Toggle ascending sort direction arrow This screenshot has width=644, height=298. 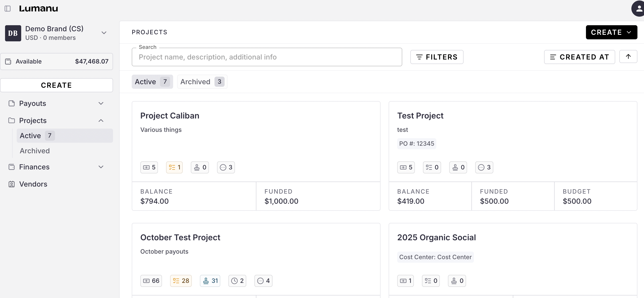[x=628, y=57]
